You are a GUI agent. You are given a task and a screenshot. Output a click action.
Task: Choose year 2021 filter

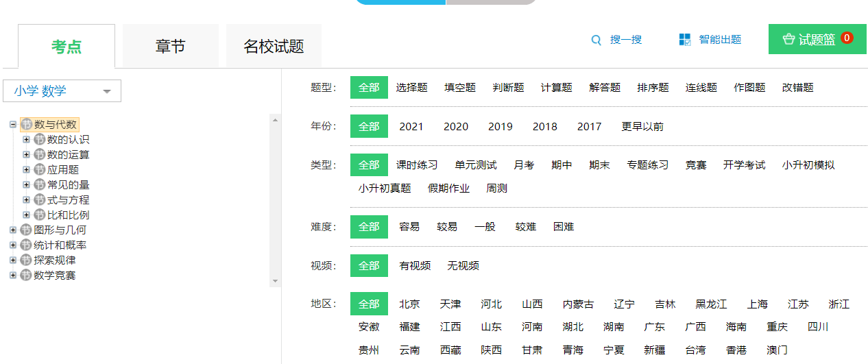(411, 127)
